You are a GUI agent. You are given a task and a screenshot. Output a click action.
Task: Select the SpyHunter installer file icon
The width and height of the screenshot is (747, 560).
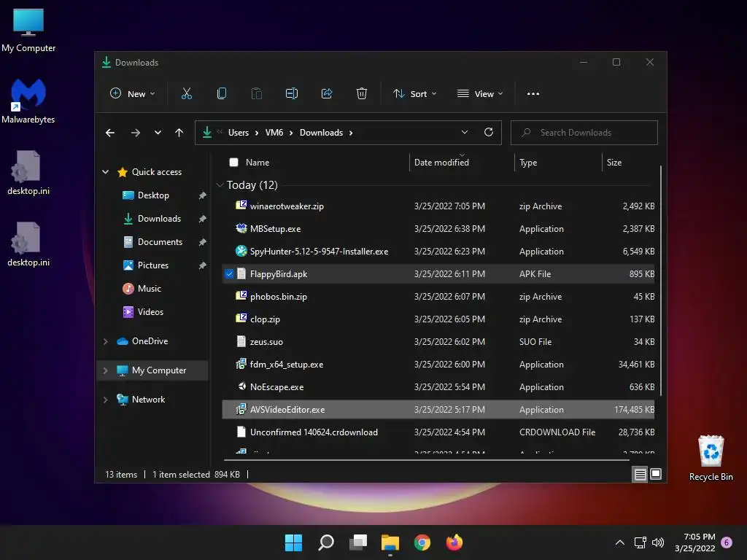(241, 251)
